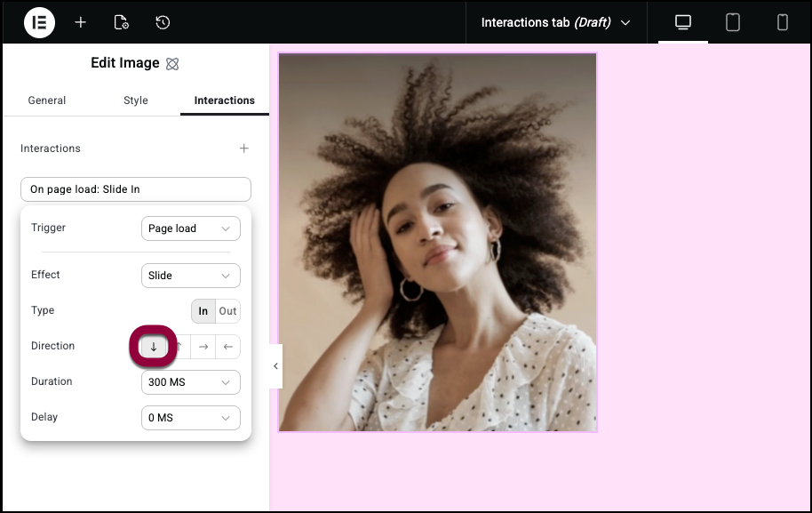This screenshot has height=513, width=812.
Task: Open the page settings document icon
Action: (x=122, y=22)
